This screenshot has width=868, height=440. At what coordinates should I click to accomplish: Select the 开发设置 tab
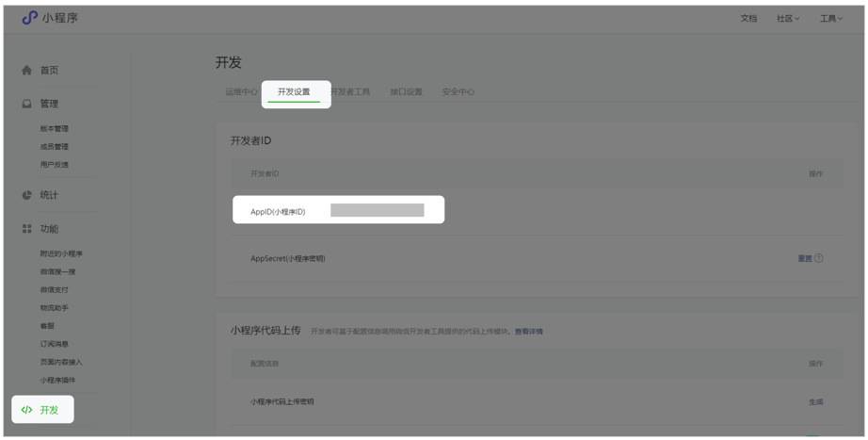[x=294, y=92]
